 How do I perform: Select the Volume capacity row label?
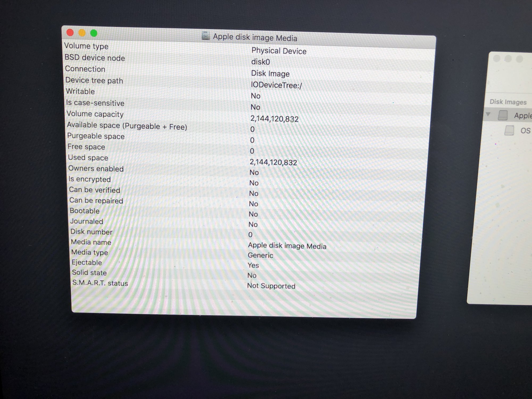95,114
